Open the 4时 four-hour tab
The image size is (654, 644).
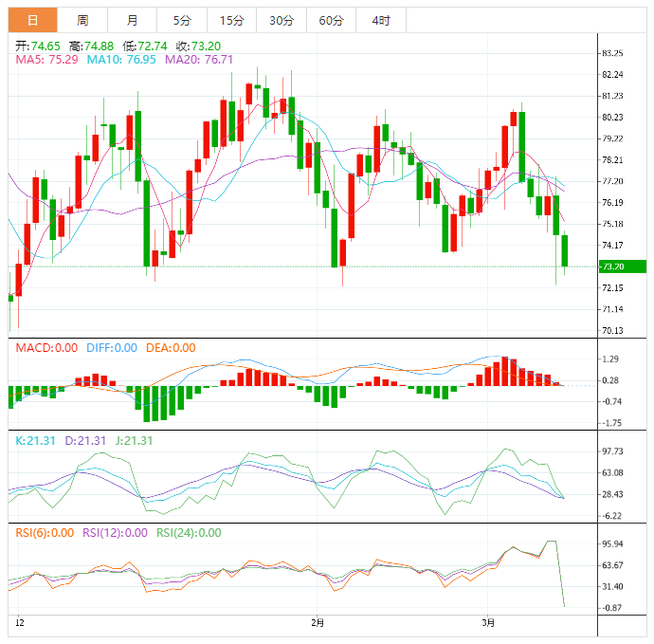380,20
